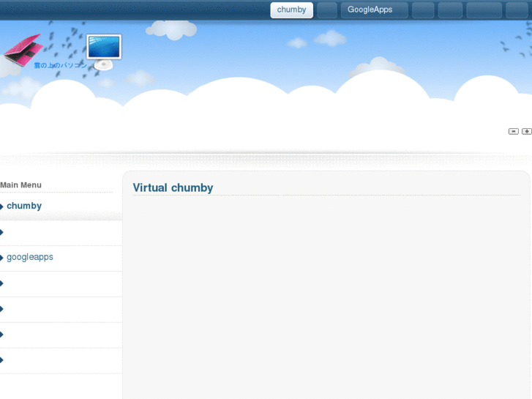
Task: Select blank tab between chumby and GoogleApps
Action: [x=327, y=10]
